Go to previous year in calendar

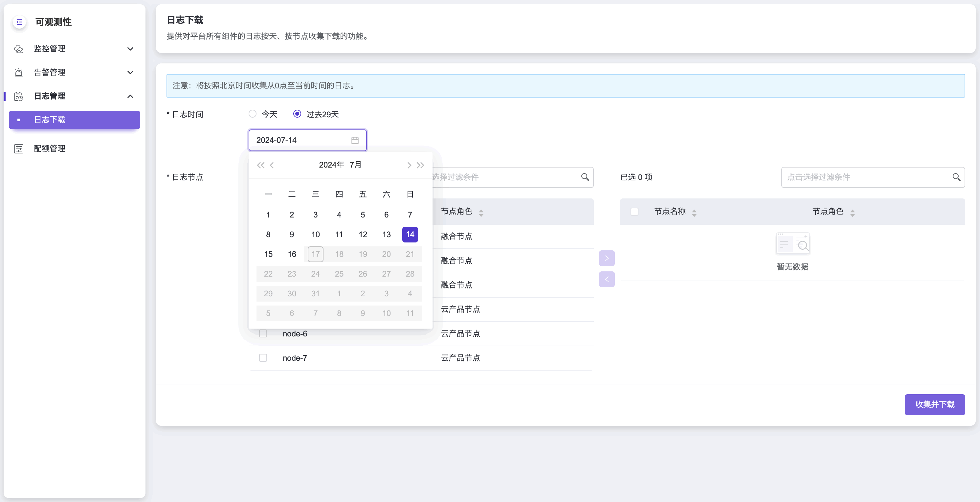coord(260,165)
